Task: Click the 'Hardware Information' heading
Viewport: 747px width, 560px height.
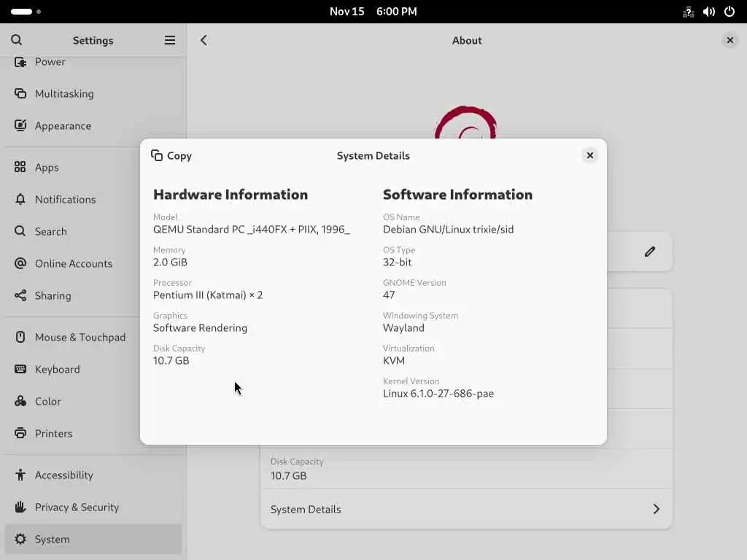Action: (x=231, y=194)
